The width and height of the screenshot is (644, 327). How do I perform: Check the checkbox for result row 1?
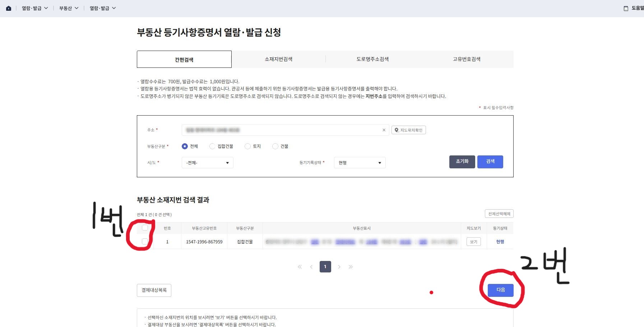(145, 242)
